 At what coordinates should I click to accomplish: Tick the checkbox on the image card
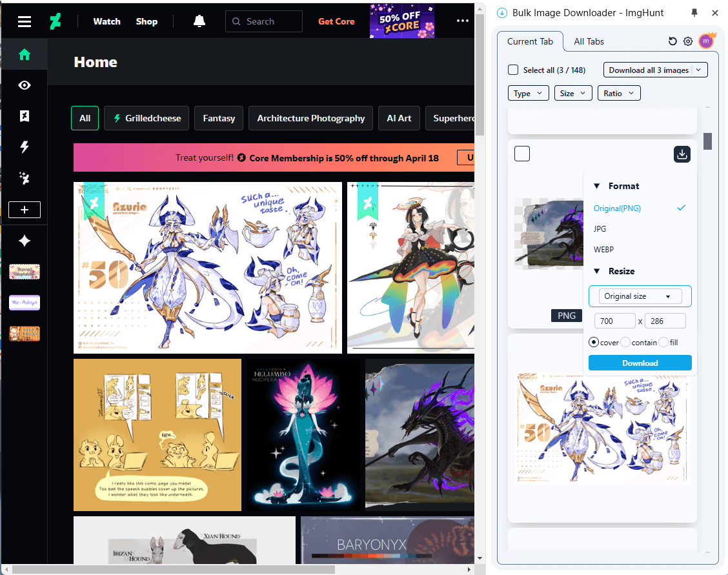point(522,154)
